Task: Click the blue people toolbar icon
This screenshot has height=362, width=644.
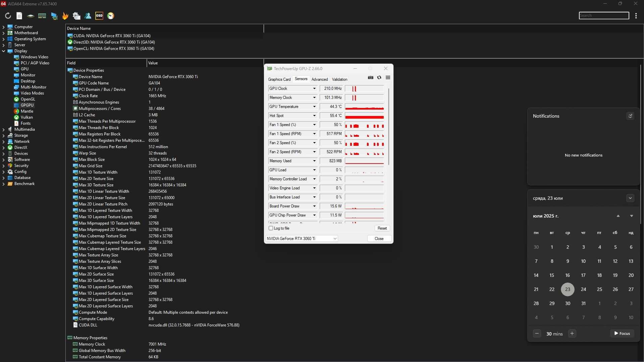Action: 88,16
